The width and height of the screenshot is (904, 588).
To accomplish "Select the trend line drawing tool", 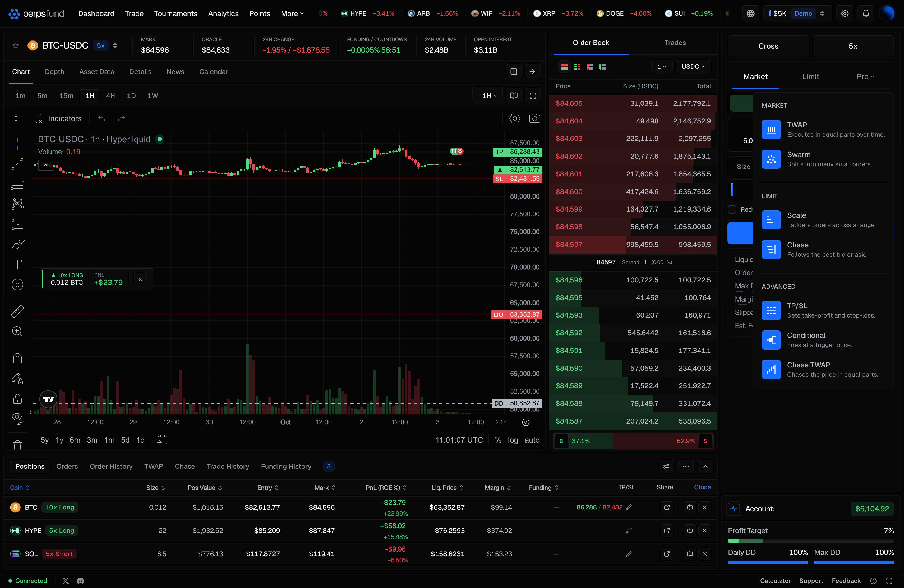I will click(17, 164).
